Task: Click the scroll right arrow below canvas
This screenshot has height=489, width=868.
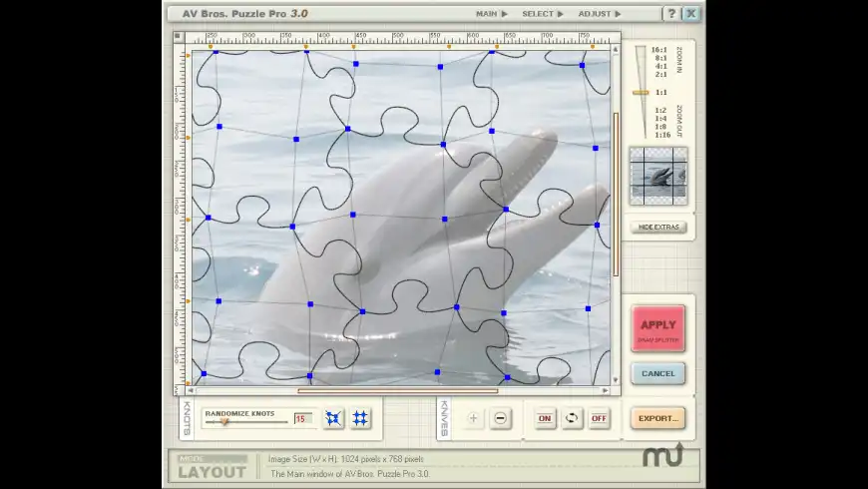Action: click(x=605, y=391)
